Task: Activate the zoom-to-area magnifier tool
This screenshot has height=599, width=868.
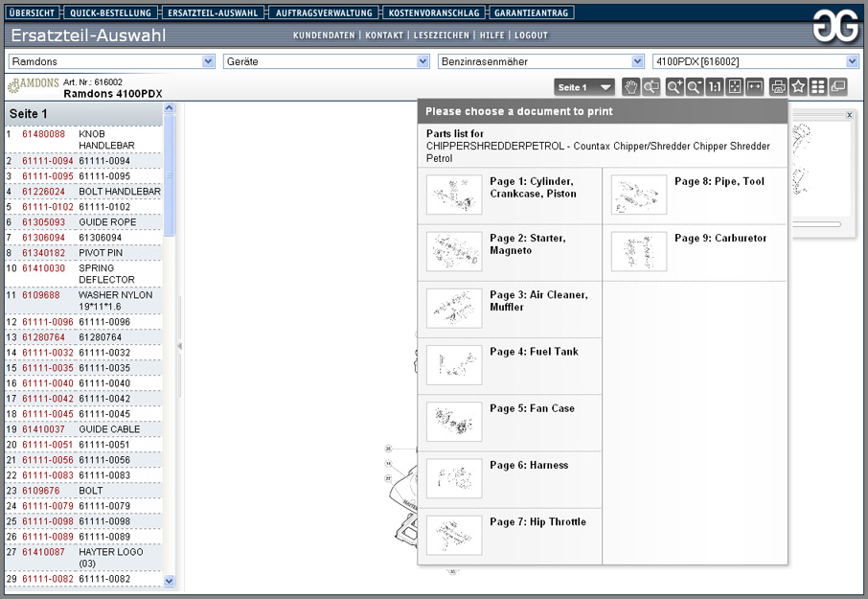Action: 651,87
